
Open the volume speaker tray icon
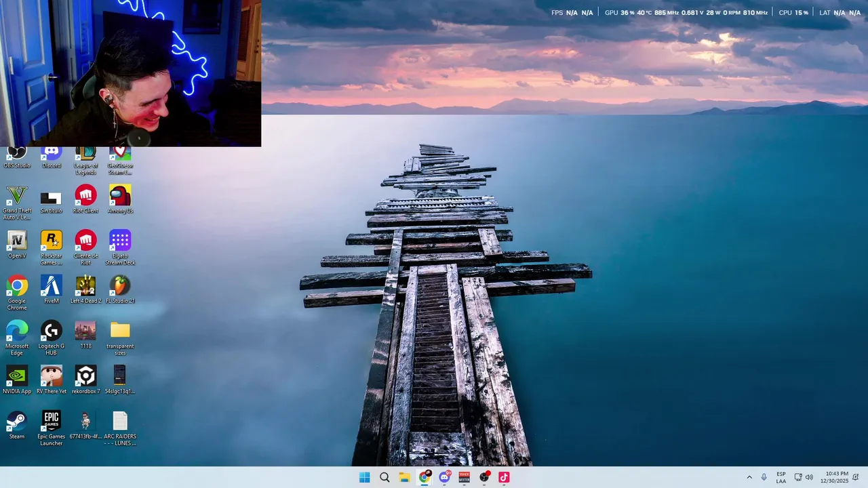click(809, 477)
